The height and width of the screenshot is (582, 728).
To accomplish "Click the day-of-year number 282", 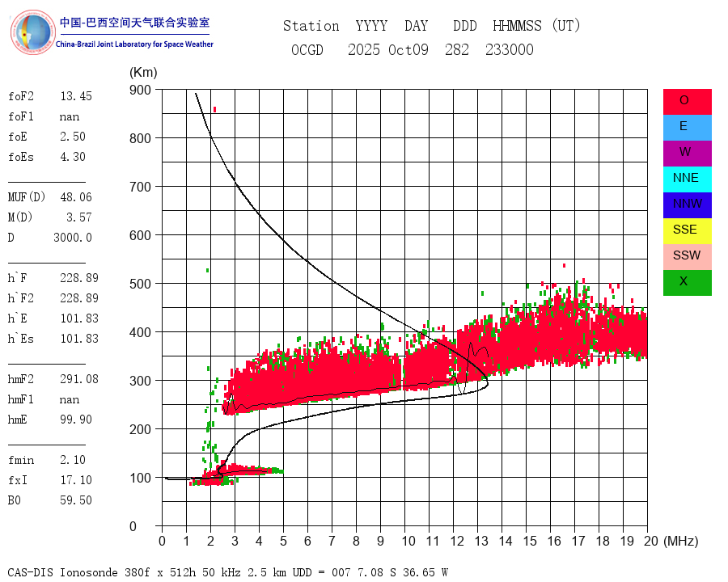I will click(457, 49).
